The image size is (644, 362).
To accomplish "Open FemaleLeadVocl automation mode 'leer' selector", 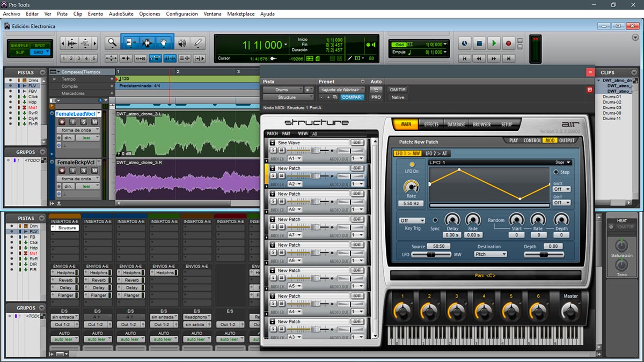I will pos(87,138).
